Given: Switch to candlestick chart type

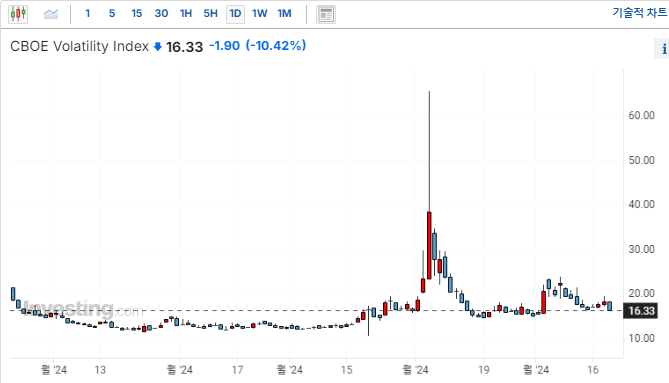Looking at the screenshot, I should pyautogui.click(x=18, y=14).
